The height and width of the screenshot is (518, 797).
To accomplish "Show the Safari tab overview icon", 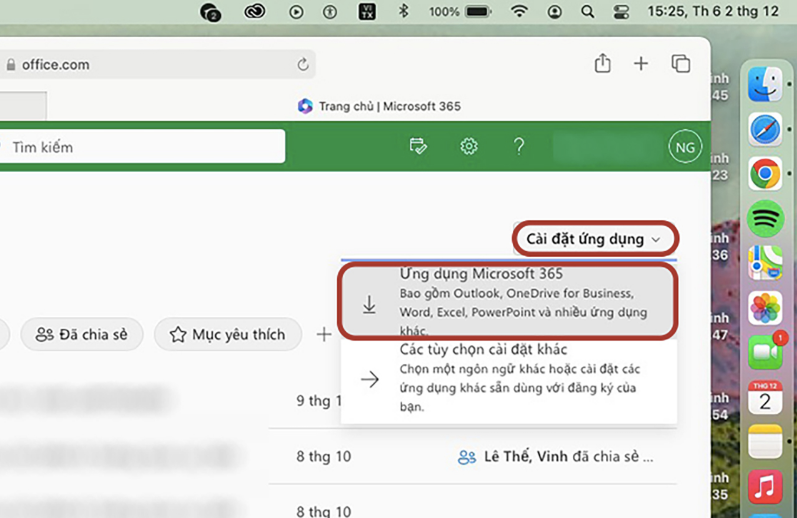I will pyautogui.click(x=681, y=64).
